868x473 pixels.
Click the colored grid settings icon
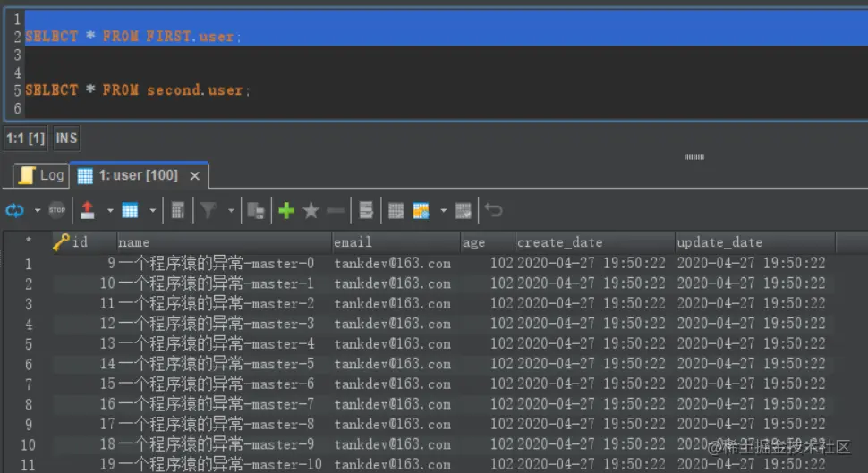tap(421, 211)
